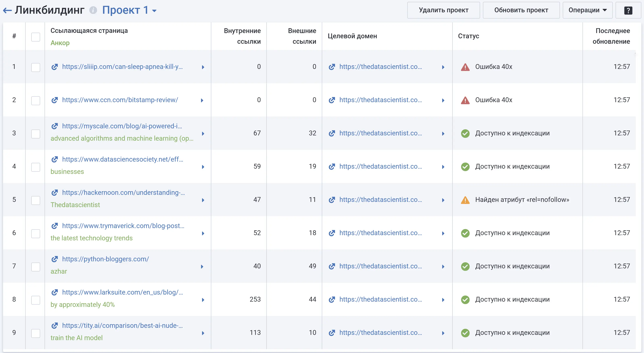Expand target domain arrow in row 6

443,233
